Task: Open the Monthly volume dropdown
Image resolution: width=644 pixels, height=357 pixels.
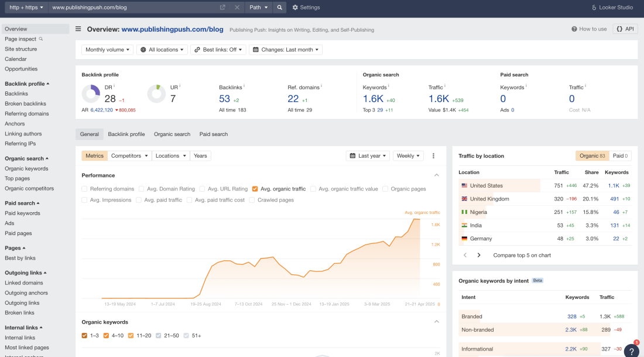Action: [x=108, y=50]
